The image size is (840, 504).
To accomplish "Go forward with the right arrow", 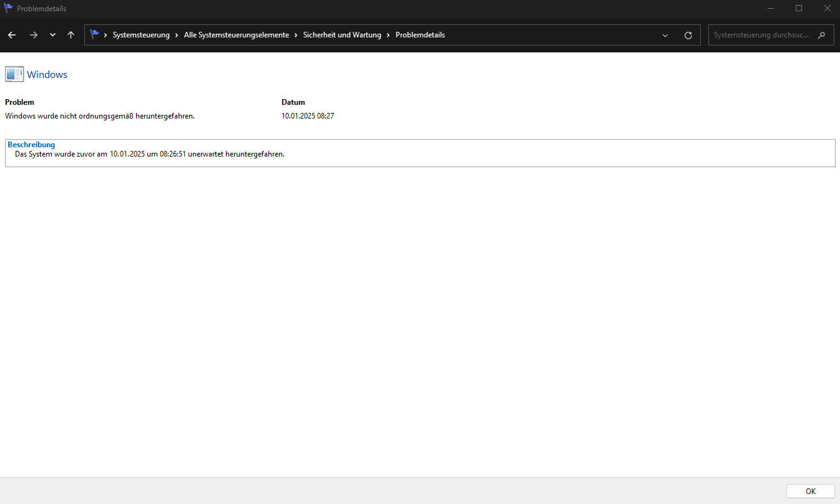I will pyautogui.click(x=34, y=35).
